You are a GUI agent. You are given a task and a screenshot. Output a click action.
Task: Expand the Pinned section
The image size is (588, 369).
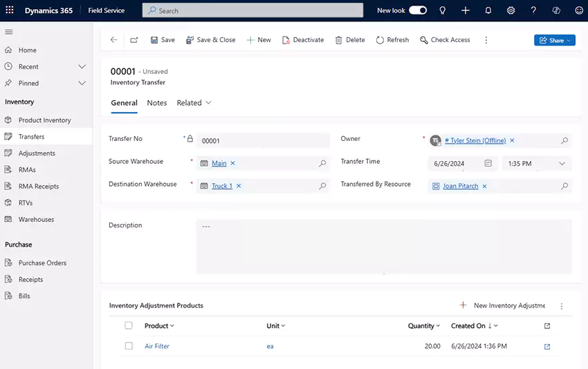[x=82, y=83]
